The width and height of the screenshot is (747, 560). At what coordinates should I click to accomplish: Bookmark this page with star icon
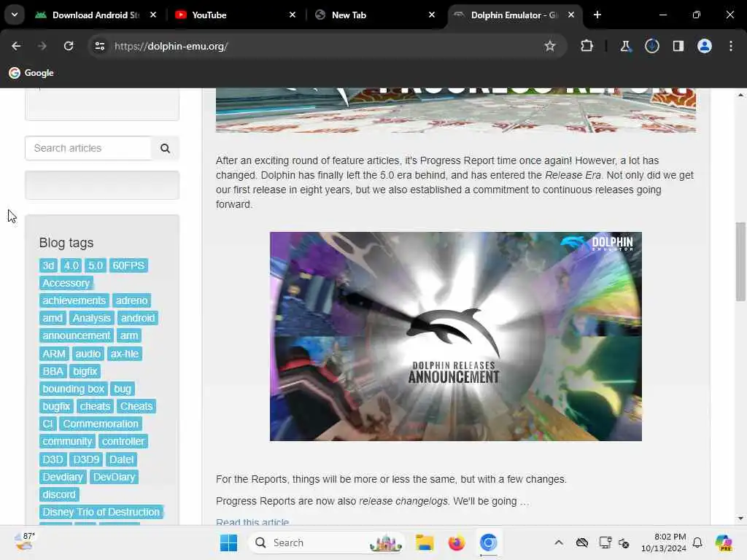pyautogui.click(x=550, y=46)
